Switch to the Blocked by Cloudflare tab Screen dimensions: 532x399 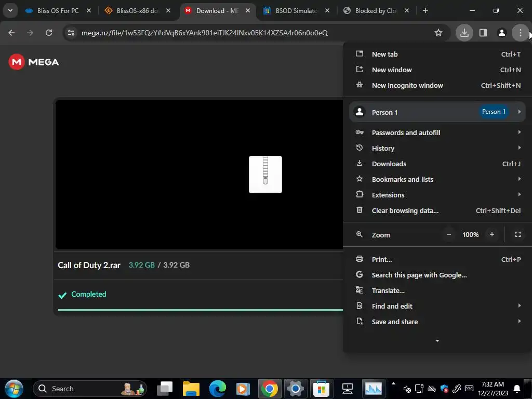[376, 10]
